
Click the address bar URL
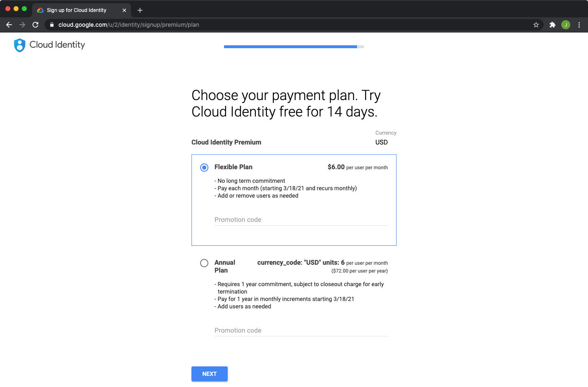coord(129,25)
